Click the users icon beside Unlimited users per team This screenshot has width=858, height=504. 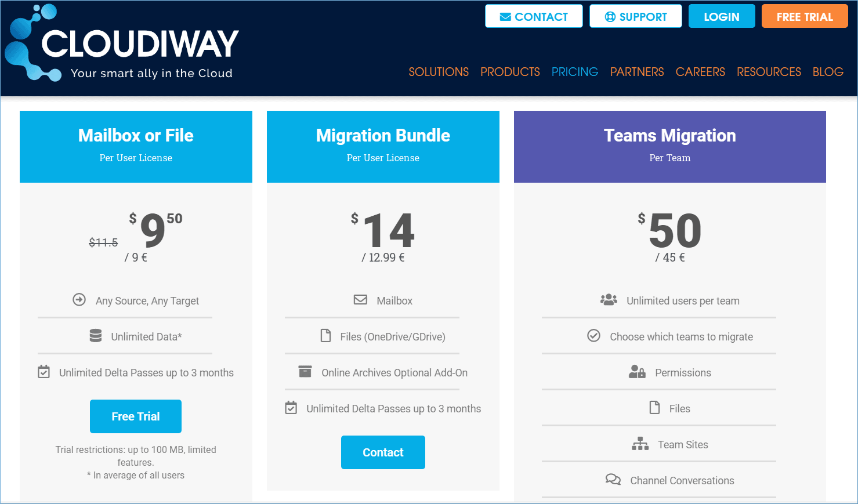609,300
